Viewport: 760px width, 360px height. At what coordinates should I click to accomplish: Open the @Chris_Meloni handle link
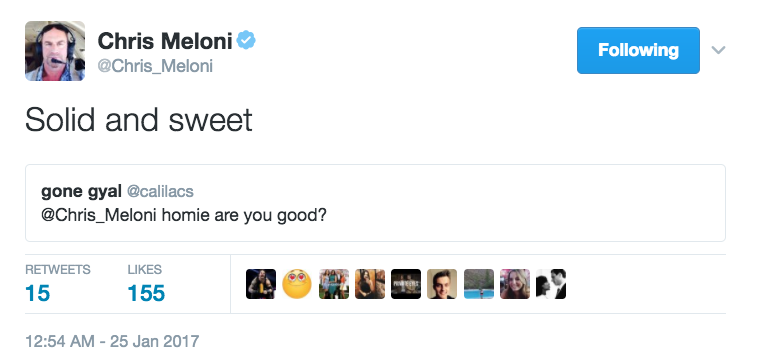[x=155, y=66]
